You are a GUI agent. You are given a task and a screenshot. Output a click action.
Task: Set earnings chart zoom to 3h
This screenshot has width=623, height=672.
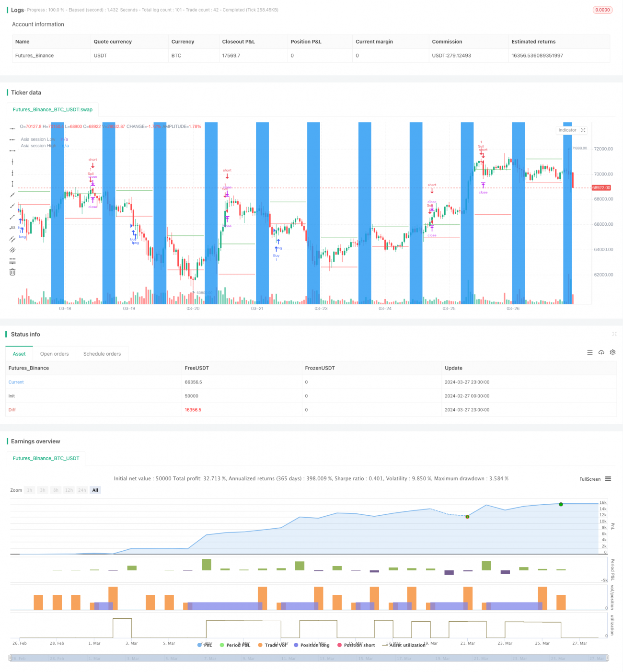(x=43, y=490)
